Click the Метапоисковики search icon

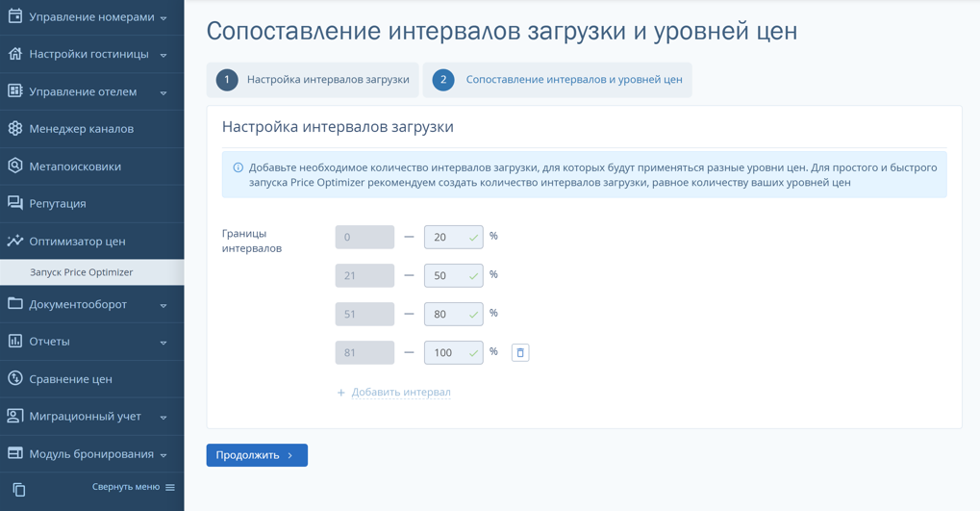(15, 166)
